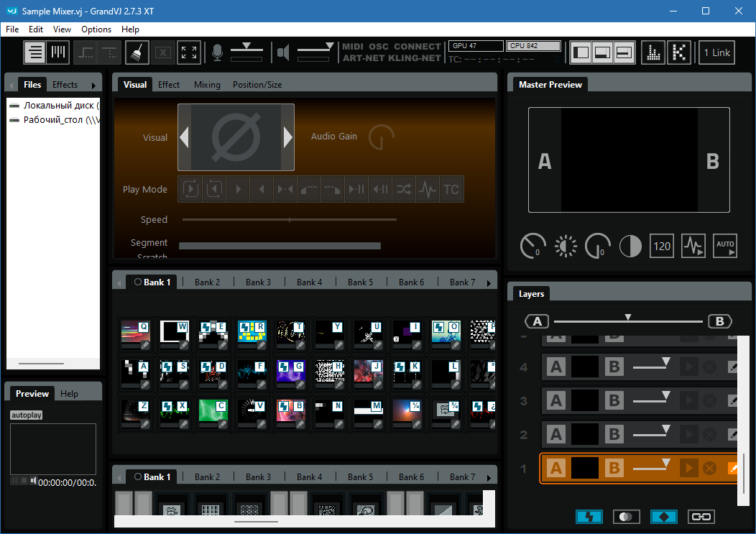Click master contrast half-circle icon

tap(630, 246)
